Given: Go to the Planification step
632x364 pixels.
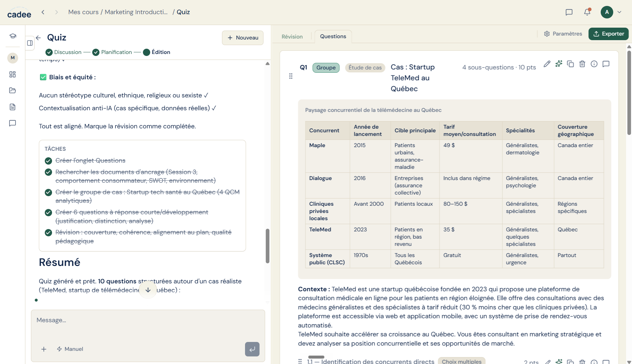Looking at the screenshot, I should 112,52.
